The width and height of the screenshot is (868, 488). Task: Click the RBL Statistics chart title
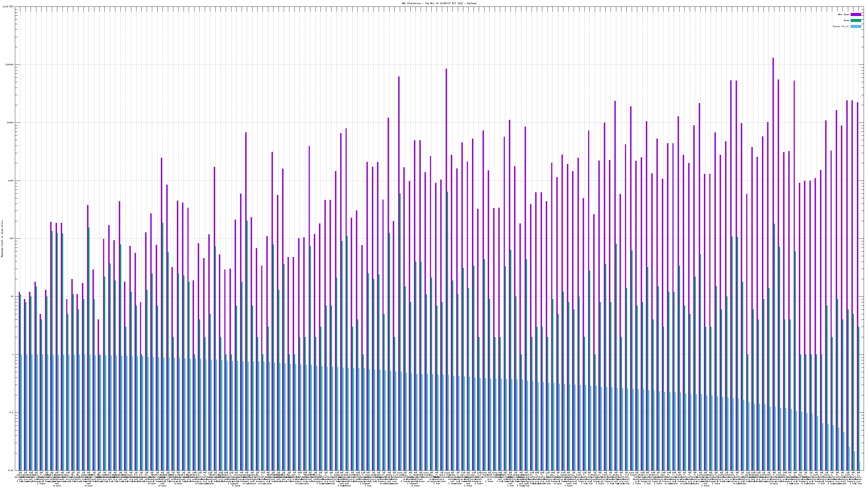439,3
